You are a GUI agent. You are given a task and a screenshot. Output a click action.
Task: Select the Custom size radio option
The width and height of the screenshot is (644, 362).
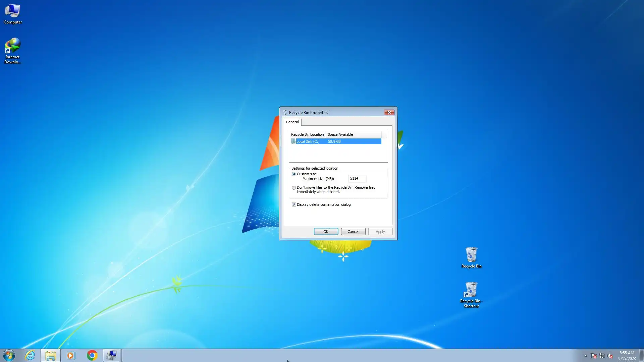[x=294, y=174]
